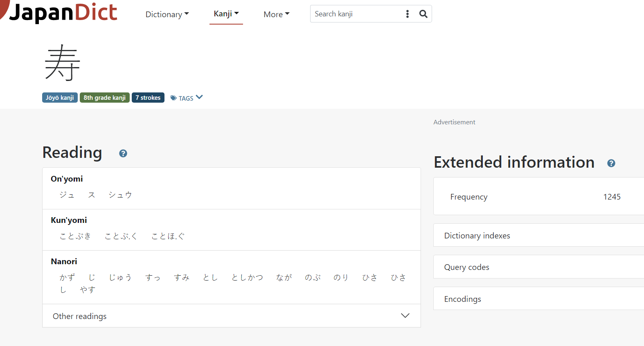Click the Kun'yomi heading
Viewport: 644px width, 346px height.
tap(69, 220)
